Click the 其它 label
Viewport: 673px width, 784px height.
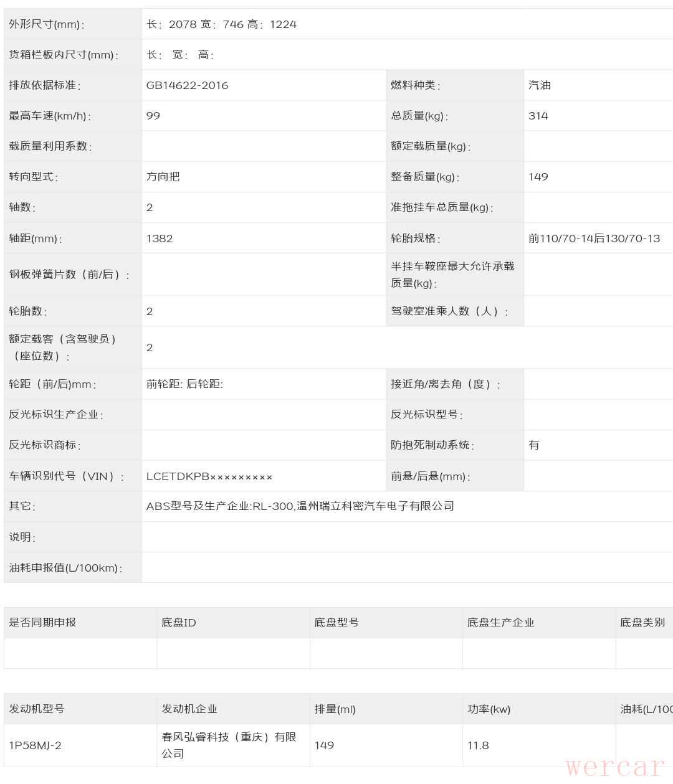22,506
